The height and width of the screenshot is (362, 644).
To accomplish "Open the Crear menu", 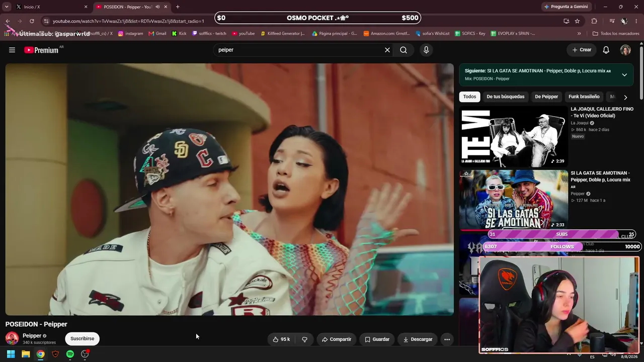I will coord(582,50).
